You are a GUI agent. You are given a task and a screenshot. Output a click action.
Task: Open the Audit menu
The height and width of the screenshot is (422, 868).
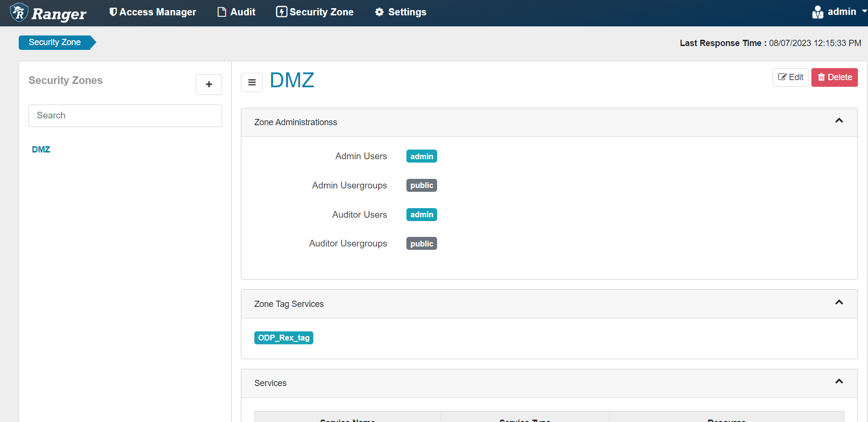coord(236,12)
